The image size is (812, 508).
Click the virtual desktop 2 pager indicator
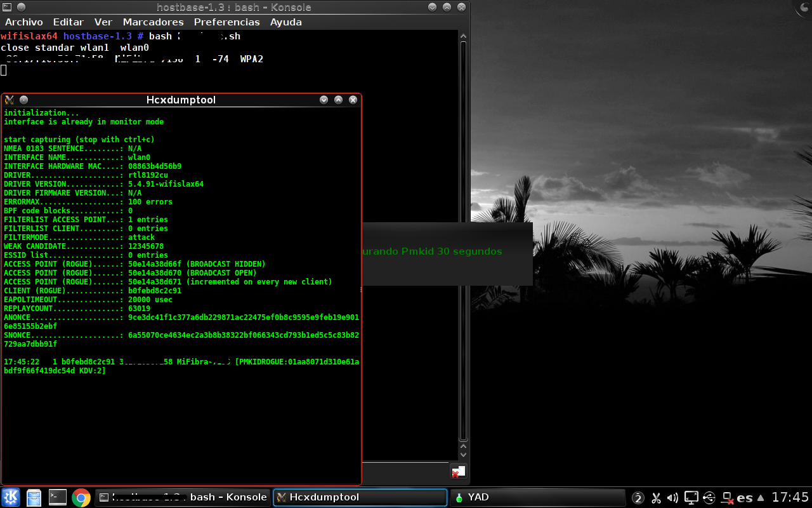[638, 498]
